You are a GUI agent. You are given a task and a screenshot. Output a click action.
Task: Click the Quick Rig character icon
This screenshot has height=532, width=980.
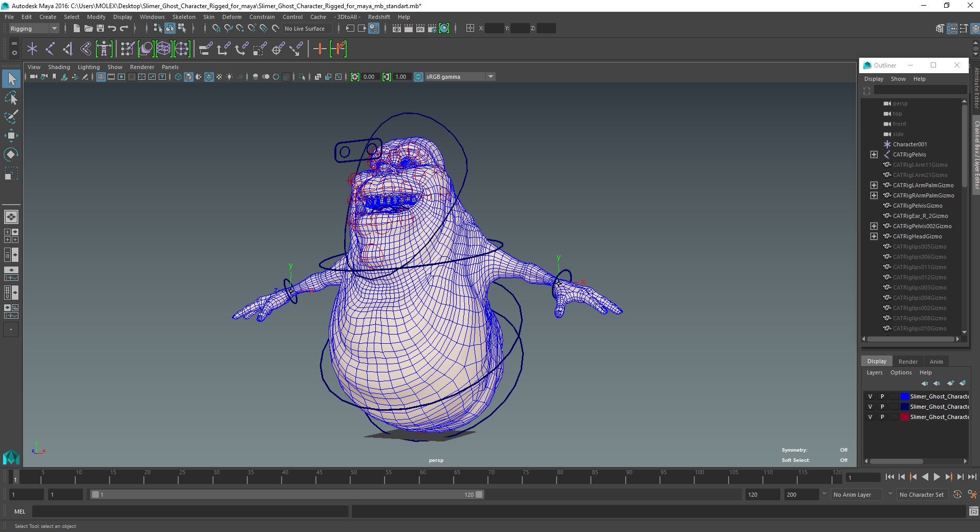(104, 49)
